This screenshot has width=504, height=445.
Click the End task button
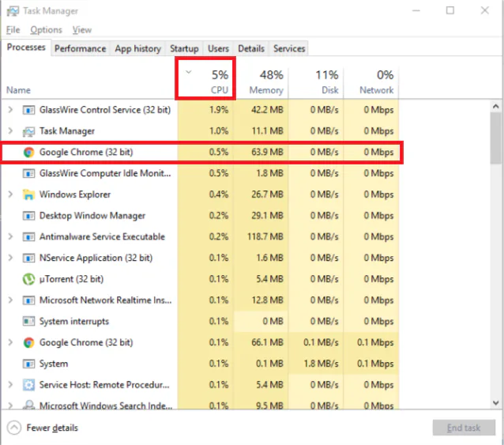464,428
